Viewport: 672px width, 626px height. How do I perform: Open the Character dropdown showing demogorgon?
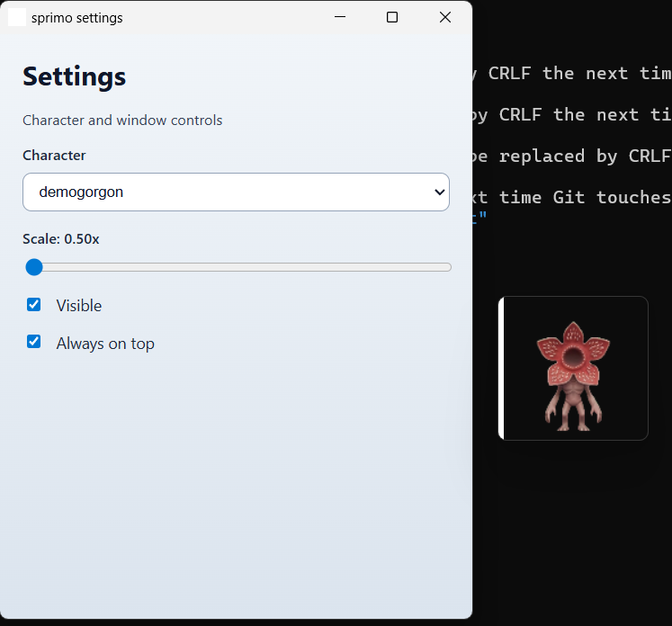[x=236, y=192]
